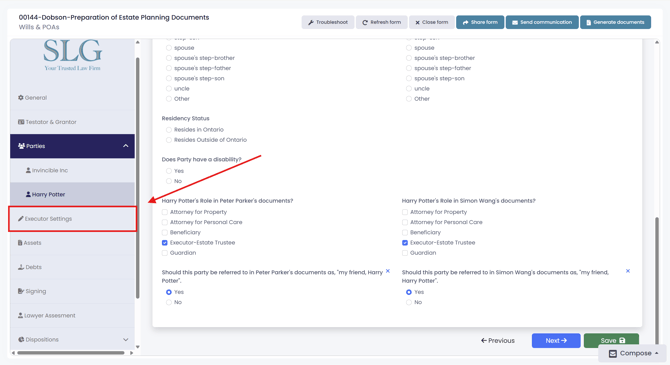Expand the Dispositions section chevron
The width and height of the screenshot is (670, 365).
tap(126, 340)
